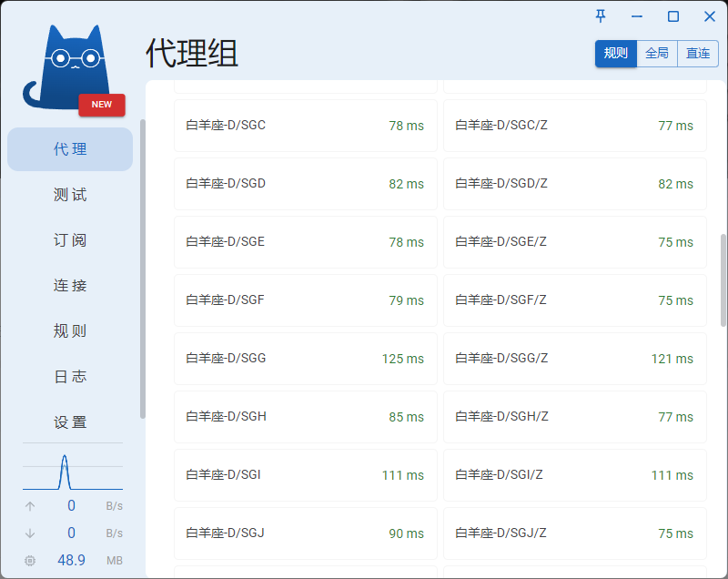This screenshot has width=728, height=579.
Task: Click the memory usage chip icon
Action: pyautogui.click(x=30, y=561)
